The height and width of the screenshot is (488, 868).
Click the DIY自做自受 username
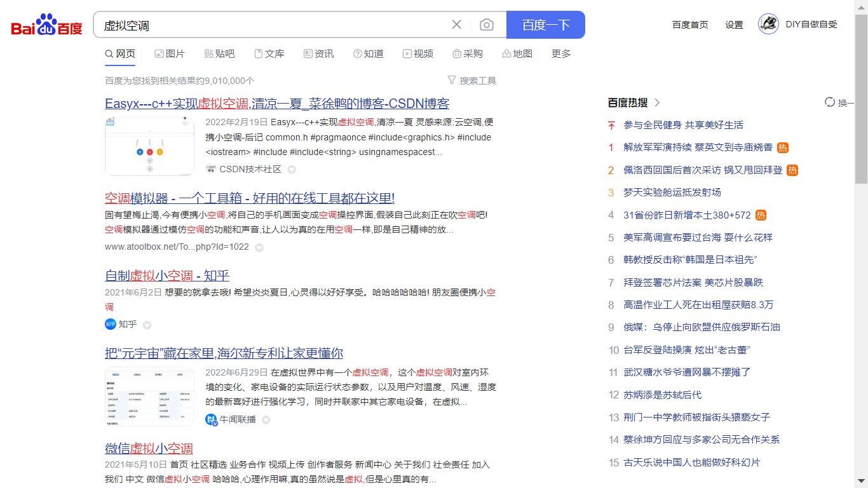pos(811,24)
